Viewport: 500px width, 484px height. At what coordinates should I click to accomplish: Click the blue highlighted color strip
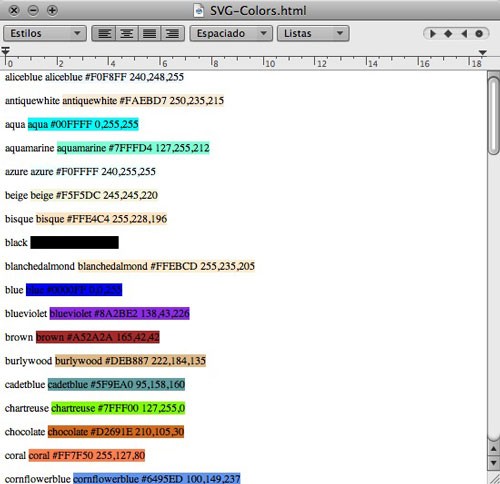point(74,290)
